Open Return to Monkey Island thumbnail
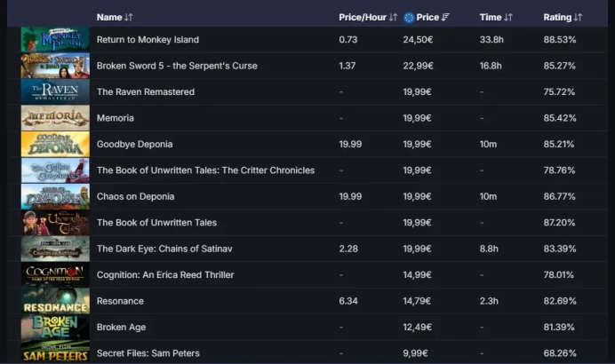Viewport: 615px width, 364px height. (55, 40)
